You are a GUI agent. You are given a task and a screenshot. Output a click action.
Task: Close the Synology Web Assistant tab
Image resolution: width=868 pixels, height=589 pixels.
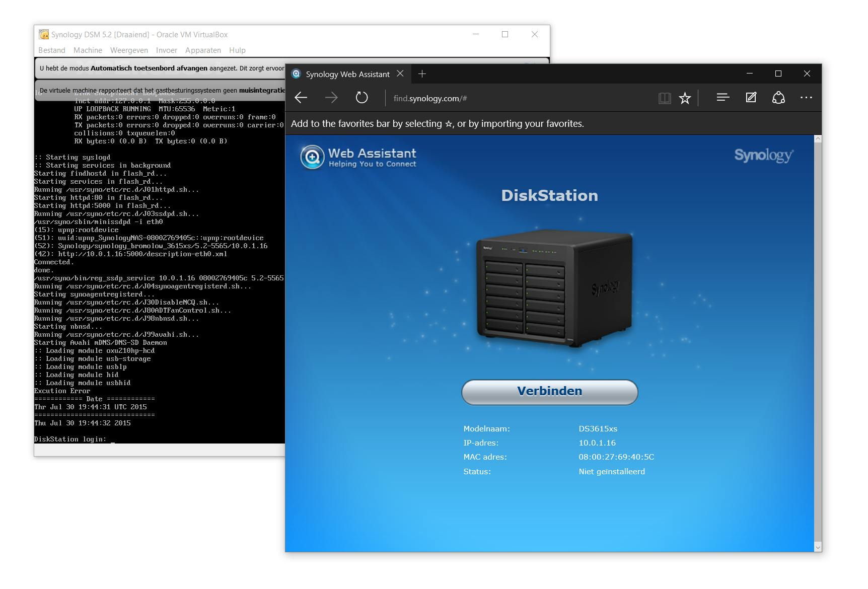pos(400,73)
